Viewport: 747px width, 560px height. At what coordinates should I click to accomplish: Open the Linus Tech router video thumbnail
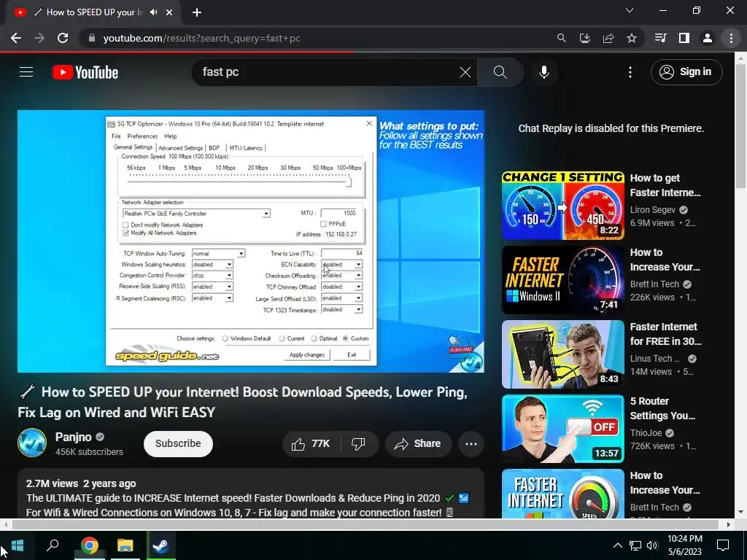[562, 354]
